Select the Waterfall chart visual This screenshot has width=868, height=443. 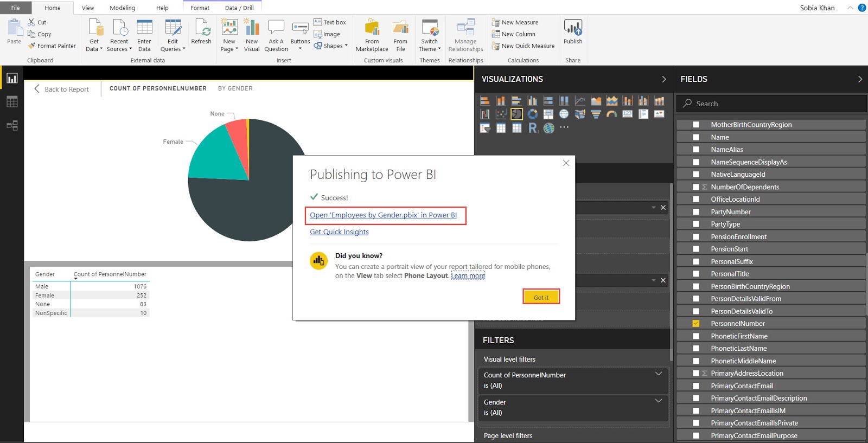click(x=485, y=114)
